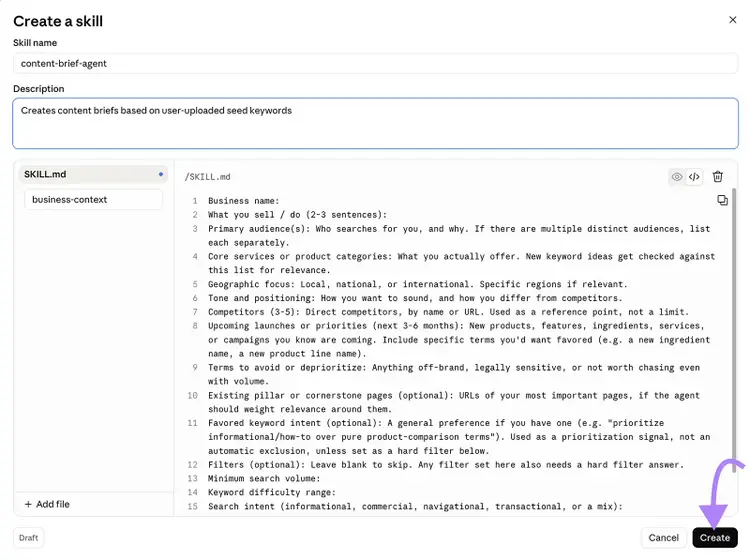
Task: Click the /SKILL.md file path label
Action: (x=208, y=177)
